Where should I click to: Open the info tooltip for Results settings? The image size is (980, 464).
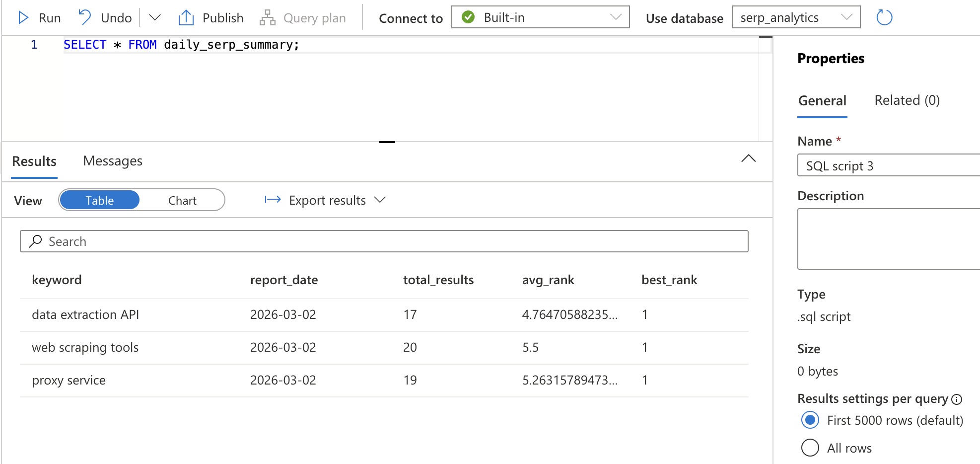click(x=957, y=398)
